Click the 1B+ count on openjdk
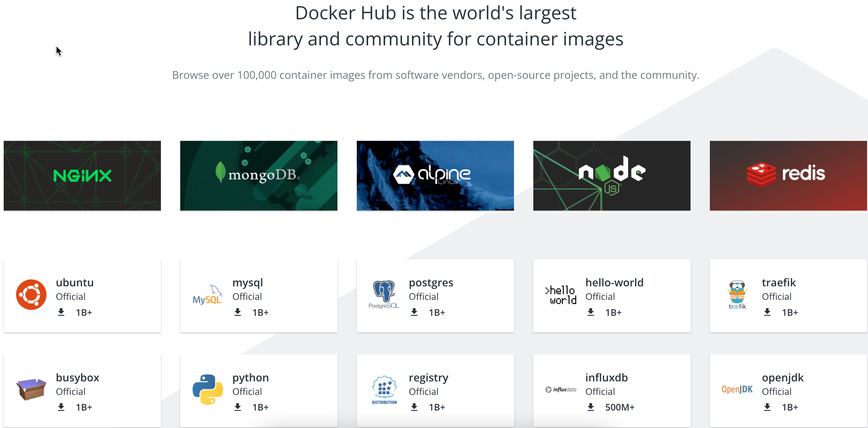The width and height of the screenshot is (868, 428). [x=790, y=407]
